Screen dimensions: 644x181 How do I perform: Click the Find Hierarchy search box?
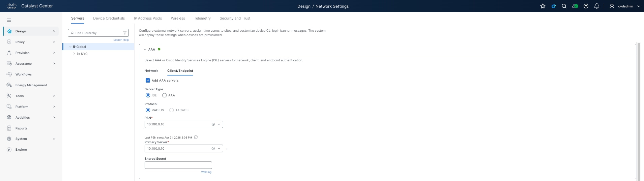98,33
